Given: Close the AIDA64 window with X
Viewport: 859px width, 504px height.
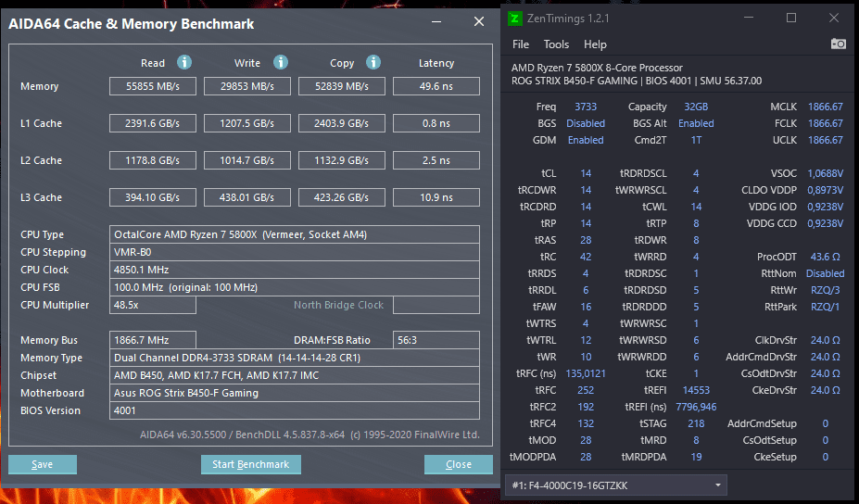Looking at the screenshot, I should click(479, 21).
